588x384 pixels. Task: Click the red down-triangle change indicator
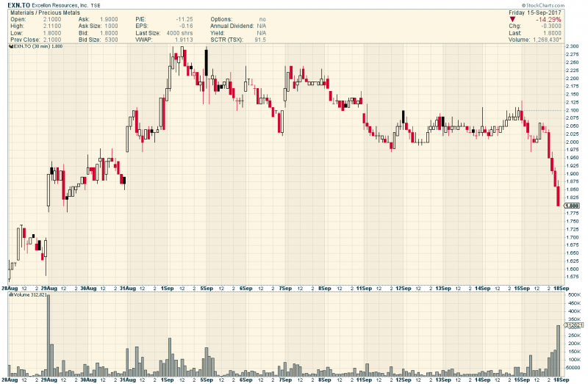coord(513,21)
